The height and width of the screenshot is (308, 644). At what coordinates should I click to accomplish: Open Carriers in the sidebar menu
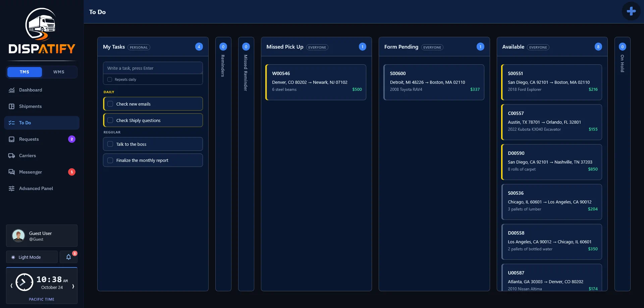click(42, 156)
